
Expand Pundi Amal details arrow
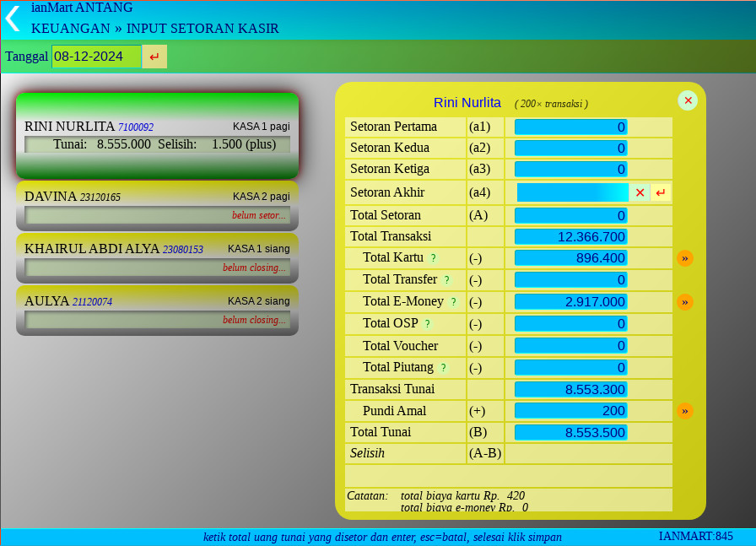(x=684, y=411)
